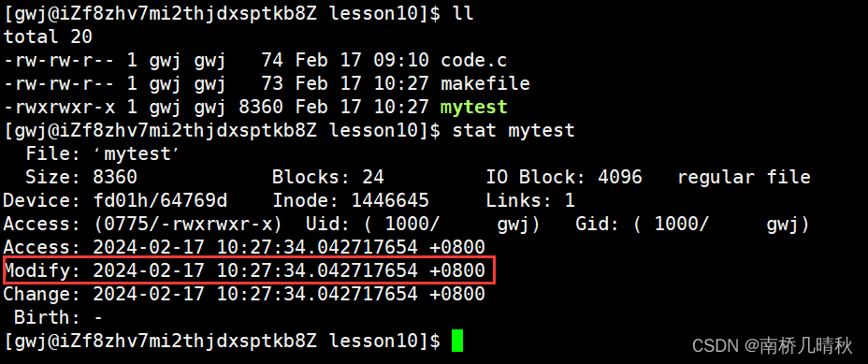The height and width of the screenshot is (364, 868).
Task: Click the Access timestamp line
Action: (x=244, y=247)
